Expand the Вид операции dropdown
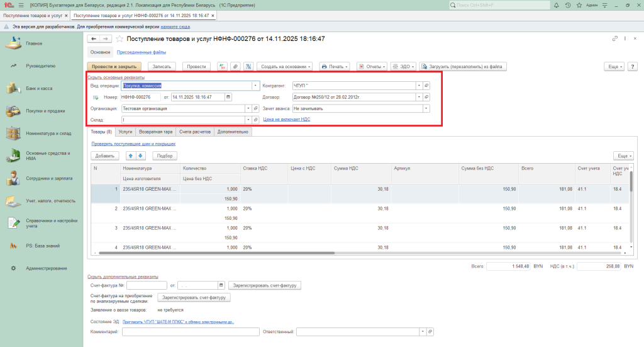644x347 pixels. [255, 86]
